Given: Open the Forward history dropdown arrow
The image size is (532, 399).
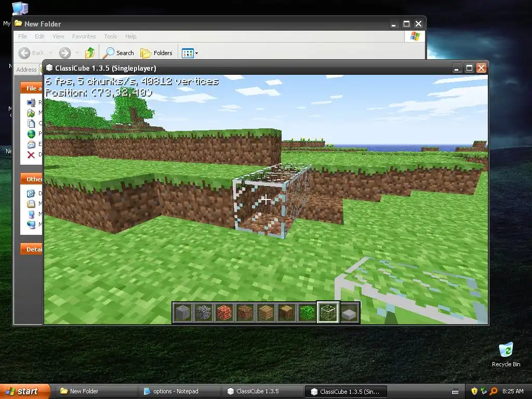Looking at the screenshot, I should (x=77, y=53).
